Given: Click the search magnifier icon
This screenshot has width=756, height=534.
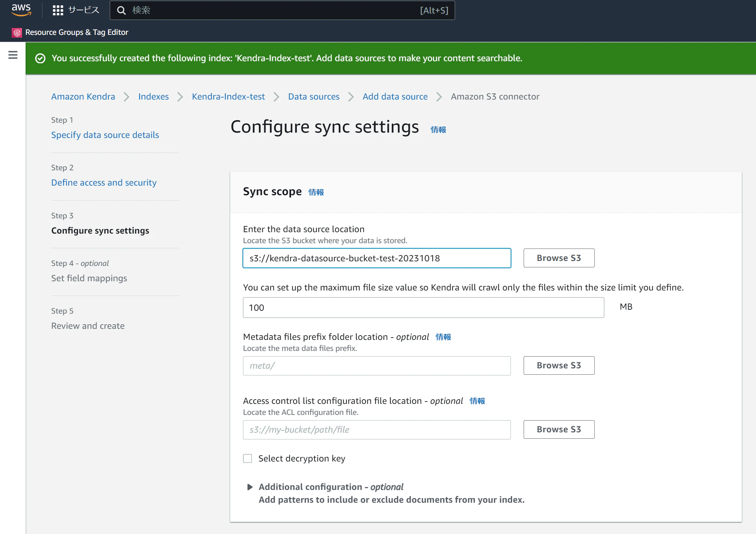Looking at the screenshot, I should click(121, 10).
